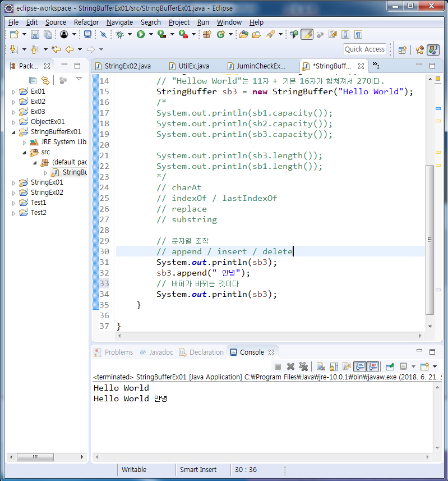This screenshot has width=448, height=481.
Task: Click editor scroll down arrow
Action: pyautogui.click(x=430, y=327)
